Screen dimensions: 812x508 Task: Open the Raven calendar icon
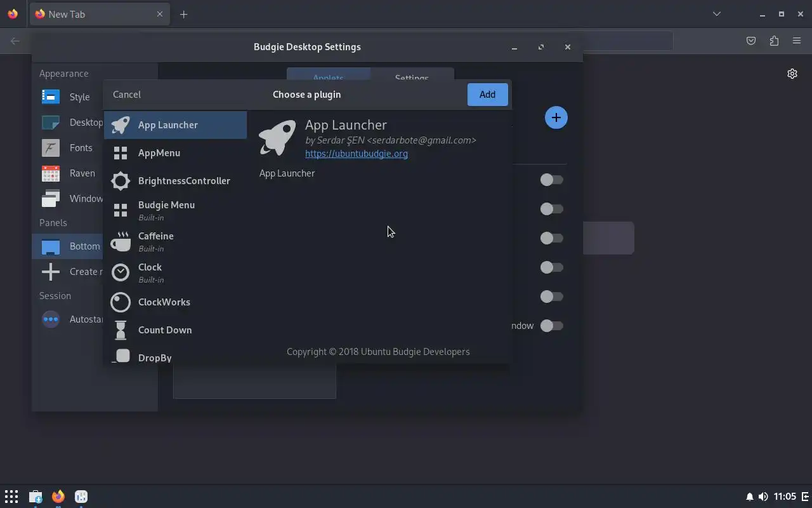(51, 173)
